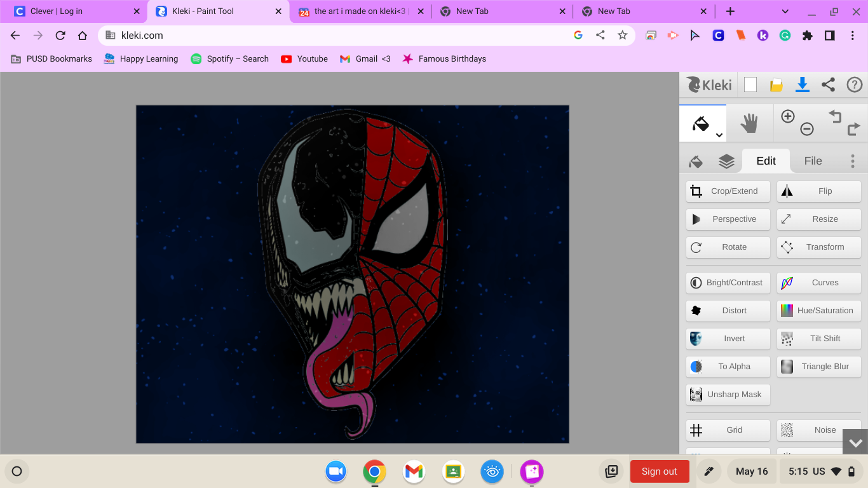Apply the Unsharp Mask filter

coord(728,395)
